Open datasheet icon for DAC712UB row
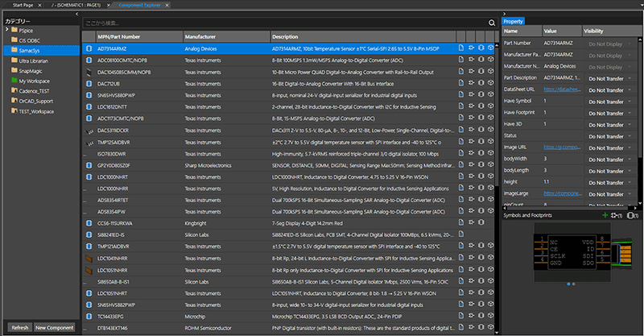Image resolution: width=644 pixels, height=336 pixels. [x=460, y=83]
